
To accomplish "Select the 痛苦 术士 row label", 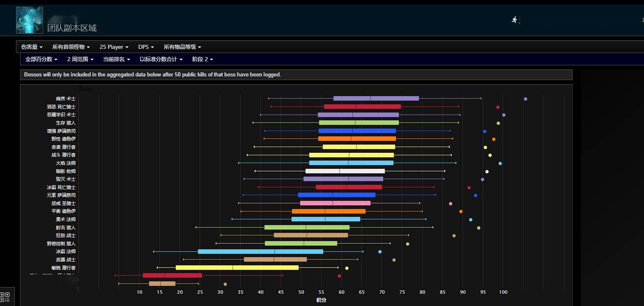I will pos(66,99).
